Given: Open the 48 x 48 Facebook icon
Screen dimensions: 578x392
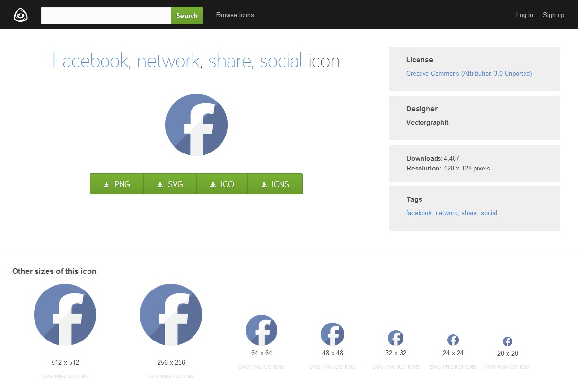Looking at the screenshot, I should pyautogui.click(x=333, y=334).
